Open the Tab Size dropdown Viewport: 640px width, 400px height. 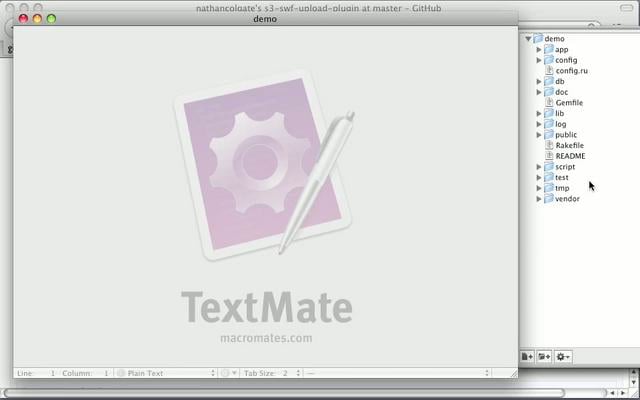point(272,373)
